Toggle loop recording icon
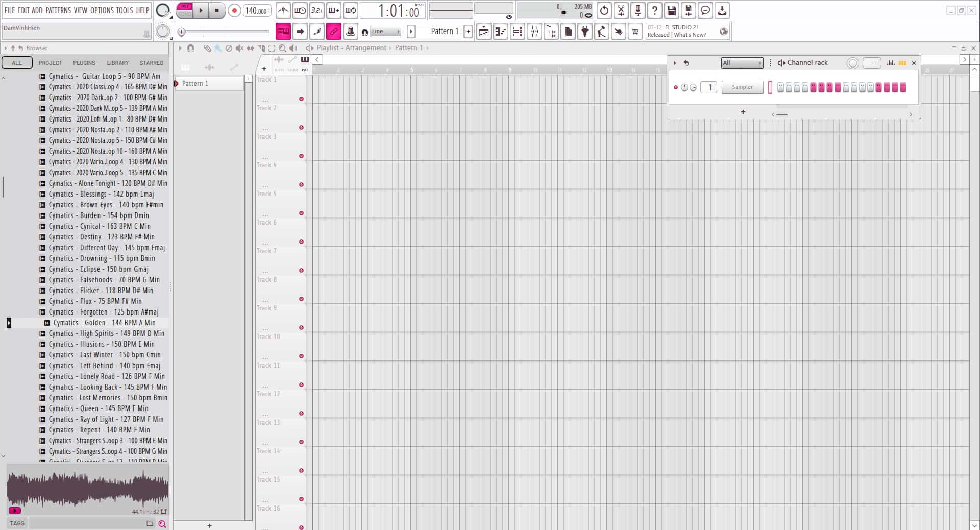This screenshot has height=530, width=980. (351, 10)
